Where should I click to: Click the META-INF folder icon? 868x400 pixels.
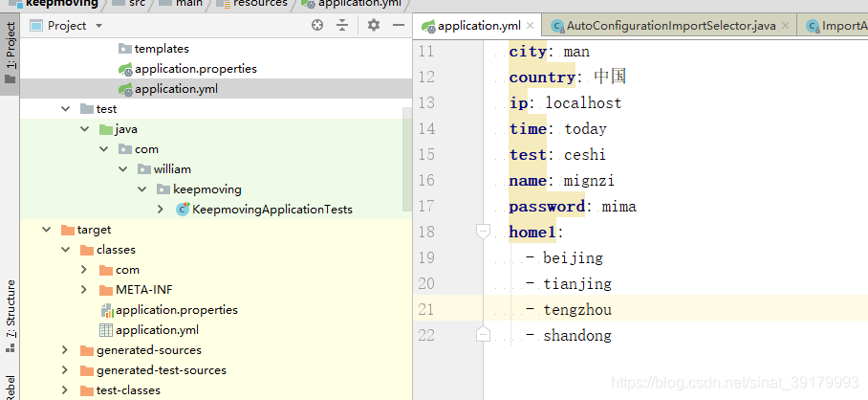pyautogui.click(x=106, y=290)
